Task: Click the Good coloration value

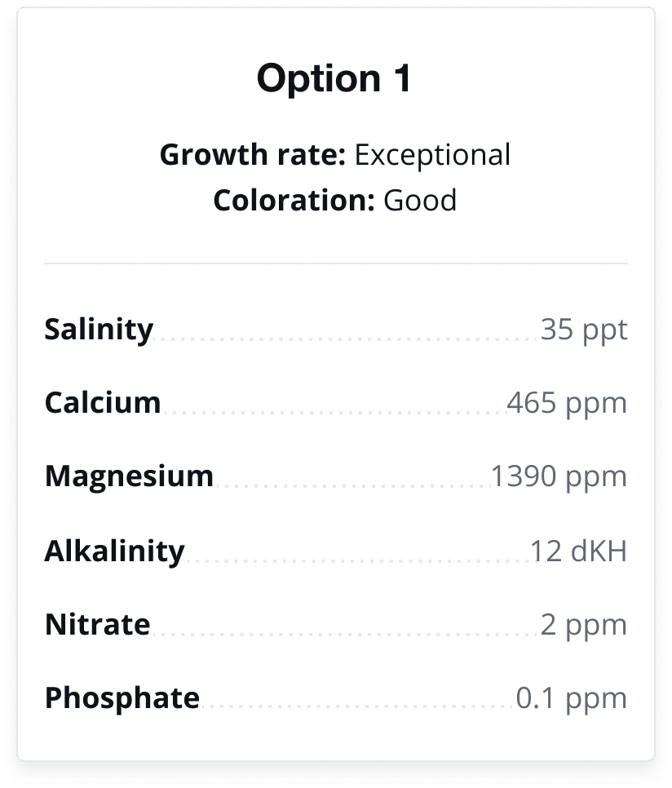Action: [420, 200]
